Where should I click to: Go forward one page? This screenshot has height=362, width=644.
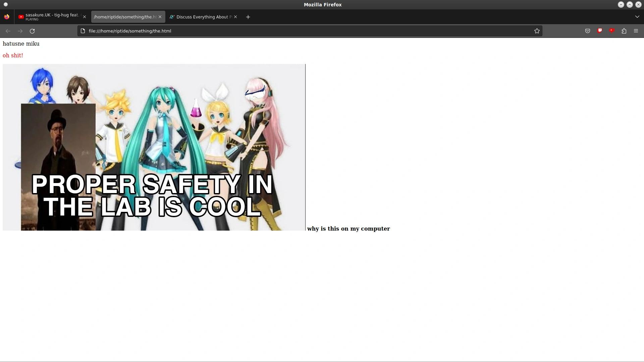[x=20, y=31]
